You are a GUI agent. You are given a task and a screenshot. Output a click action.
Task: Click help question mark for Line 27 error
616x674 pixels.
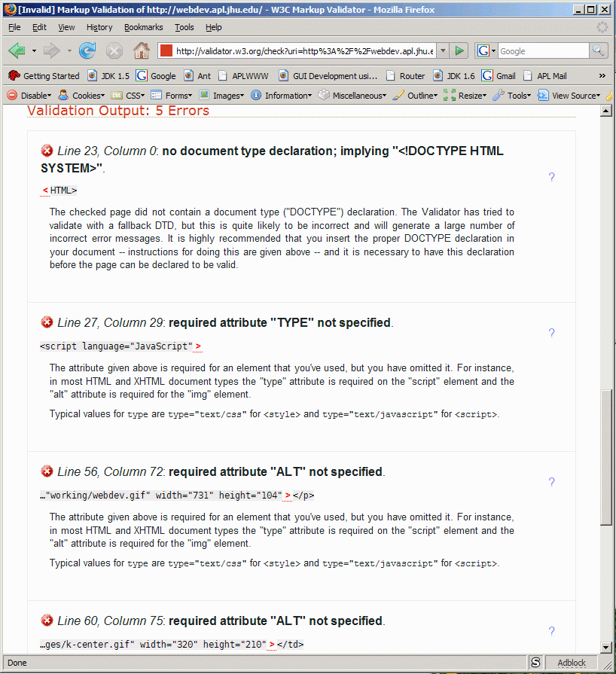click(551, 332)
